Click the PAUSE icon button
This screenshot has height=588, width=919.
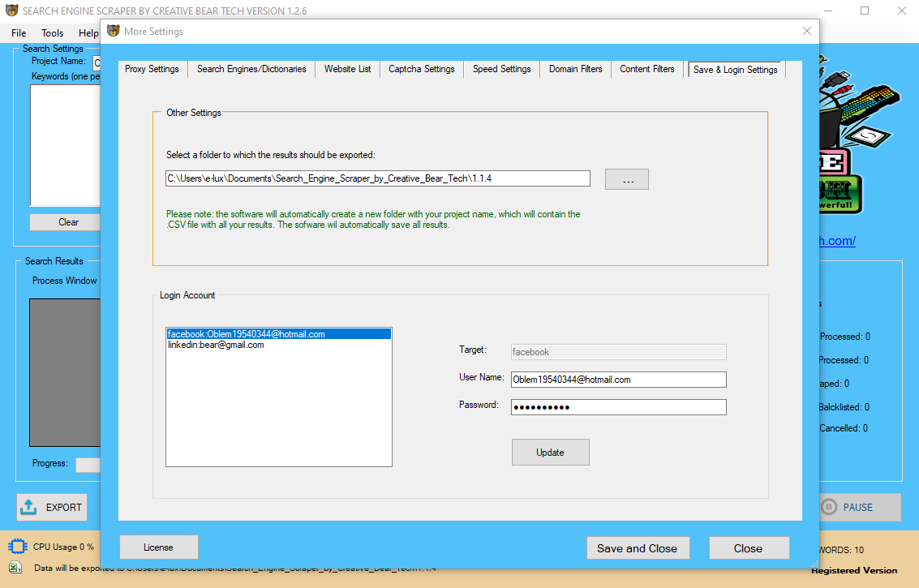point(830,507)
